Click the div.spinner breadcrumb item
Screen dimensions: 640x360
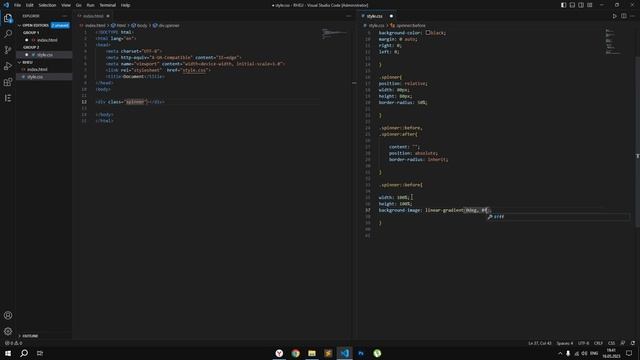pyautogui.click(x=166, y=25)
